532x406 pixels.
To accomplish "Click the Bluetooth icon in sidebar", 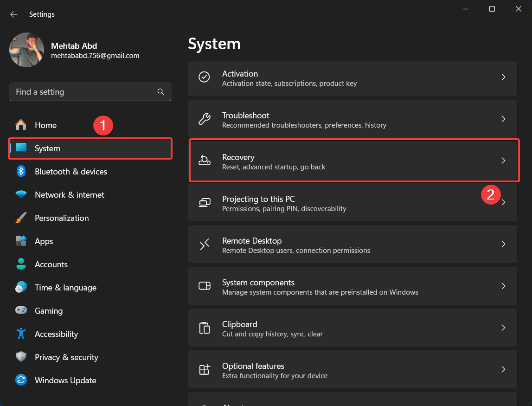I will (x=21, y=171).
